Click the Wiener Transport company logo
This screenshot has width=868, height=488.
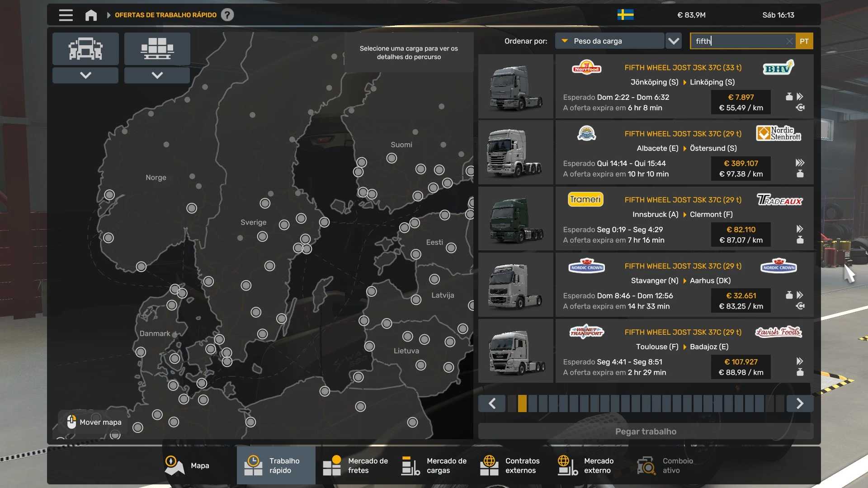586,332
